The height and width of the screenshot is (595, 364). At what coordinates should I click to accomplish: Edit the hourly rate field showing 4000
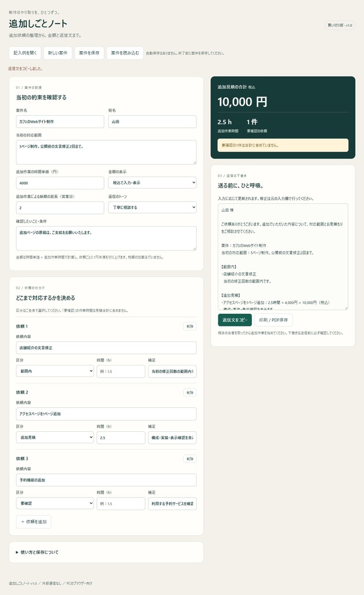[x=60, y=182]
